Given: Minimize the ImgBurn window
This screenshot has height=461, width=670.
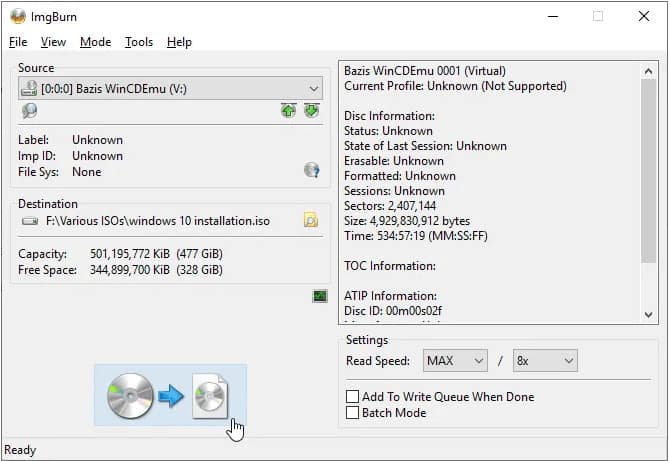Looking at the screenshot, I should (x=553, y=16).
